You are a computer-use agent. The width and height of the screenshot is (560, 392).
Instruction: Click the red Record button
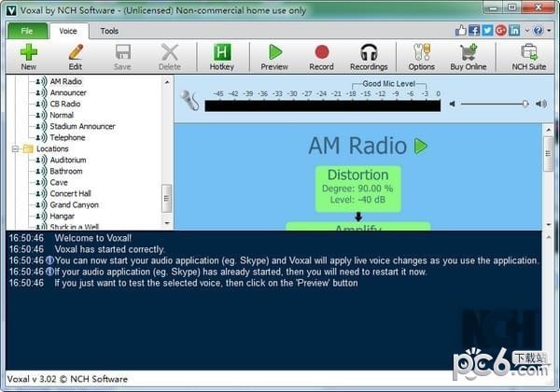click(322, 52)
